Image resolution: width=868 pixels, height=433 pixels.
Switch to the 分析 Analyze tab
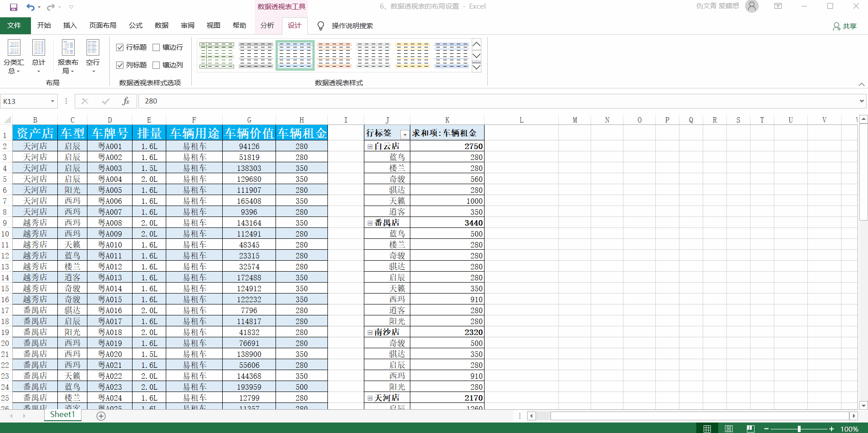tap(267, 26)
